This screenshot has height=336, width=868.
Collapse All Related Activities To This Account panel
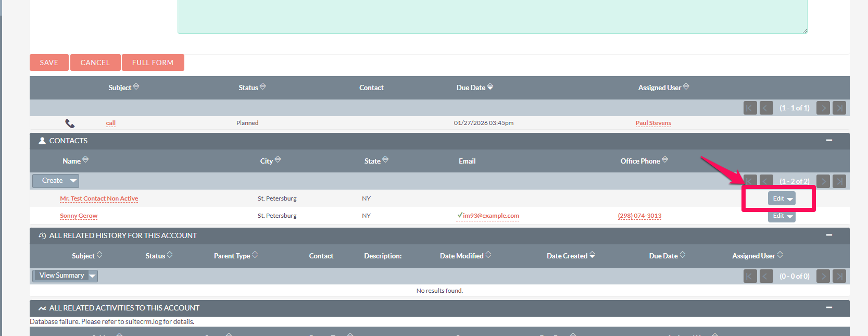tap(829, 308)
